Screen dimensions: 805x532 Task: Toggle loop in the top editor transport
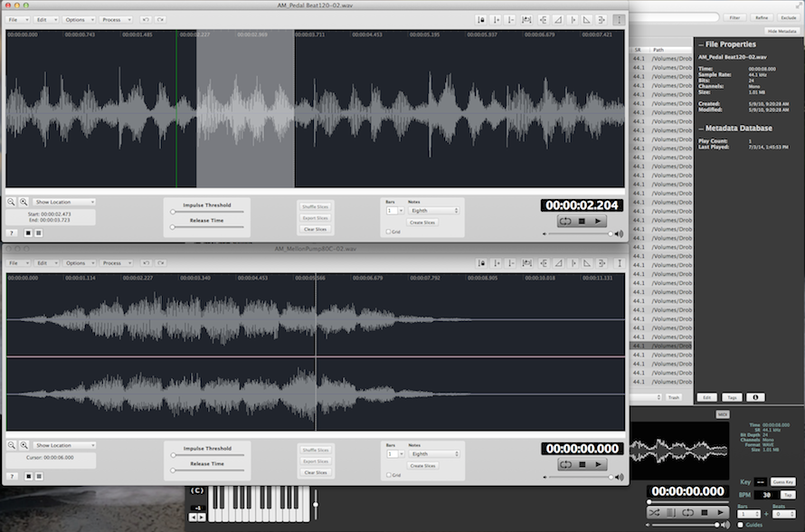click(565, 222)
